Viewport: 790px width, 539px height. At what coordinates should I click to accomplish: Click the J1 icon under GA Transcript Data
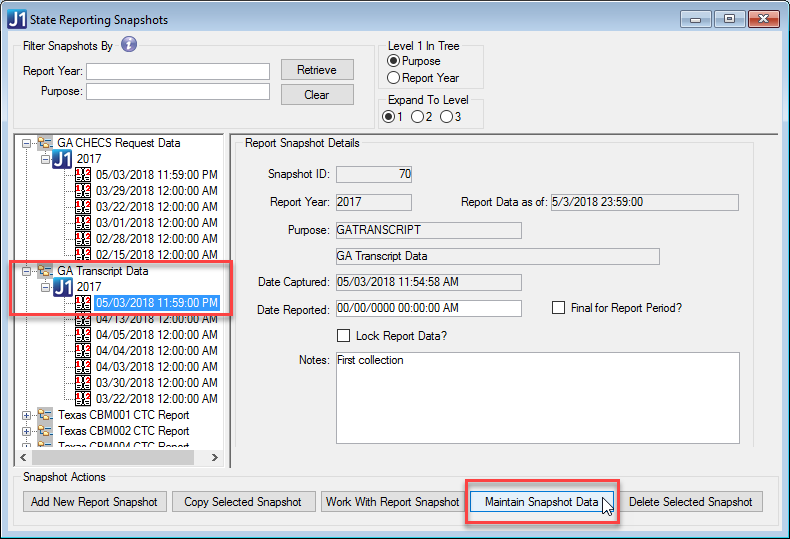pyautogui.click(x=63, y=287)
